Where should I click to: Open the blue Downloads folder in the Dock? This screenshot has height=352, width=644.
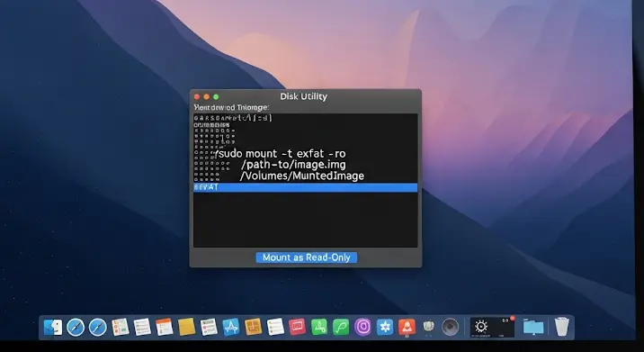533,328
